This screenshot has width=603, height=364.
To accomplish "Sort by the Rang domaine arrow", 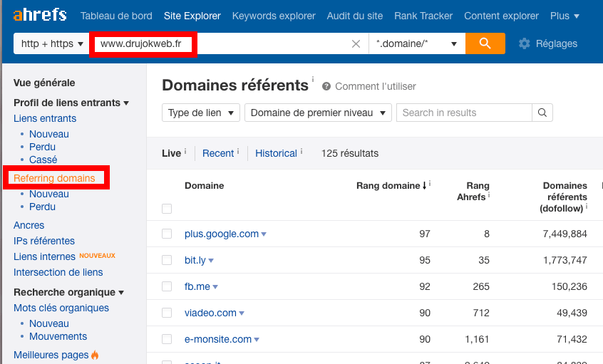I will (425, 186).
